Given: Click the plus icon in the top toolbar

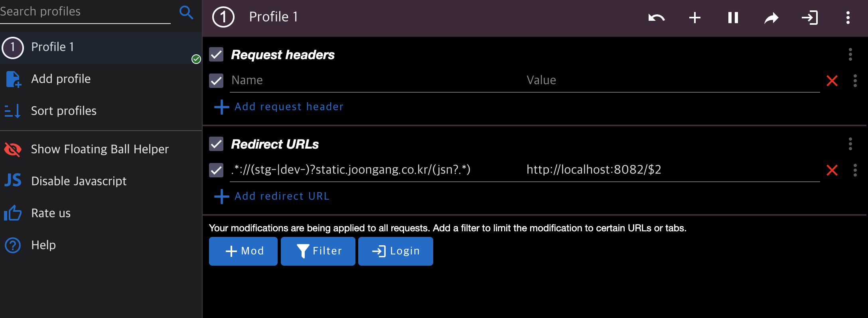Looking at the screenshot, I should (x=694, y=18).
